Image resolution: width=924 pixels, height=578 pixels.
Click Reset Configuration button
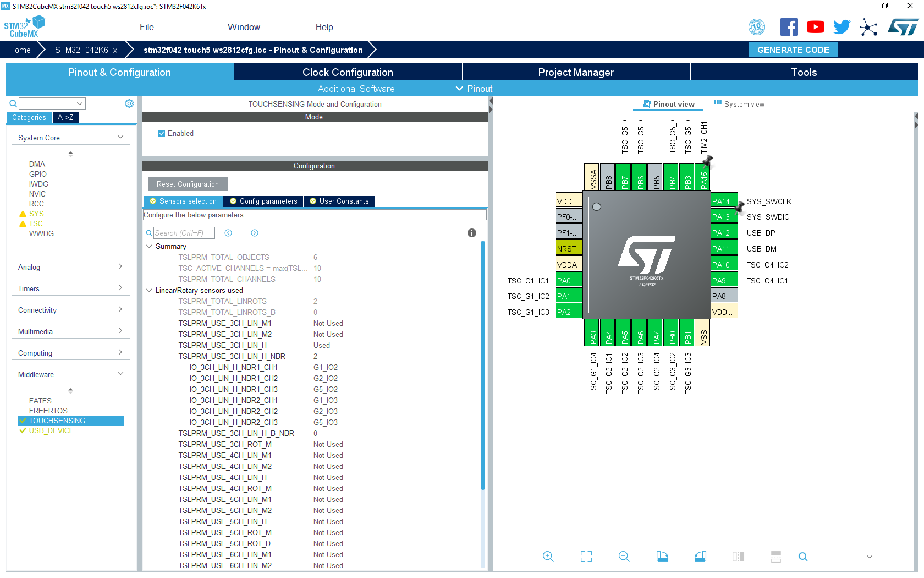[188, 184]
